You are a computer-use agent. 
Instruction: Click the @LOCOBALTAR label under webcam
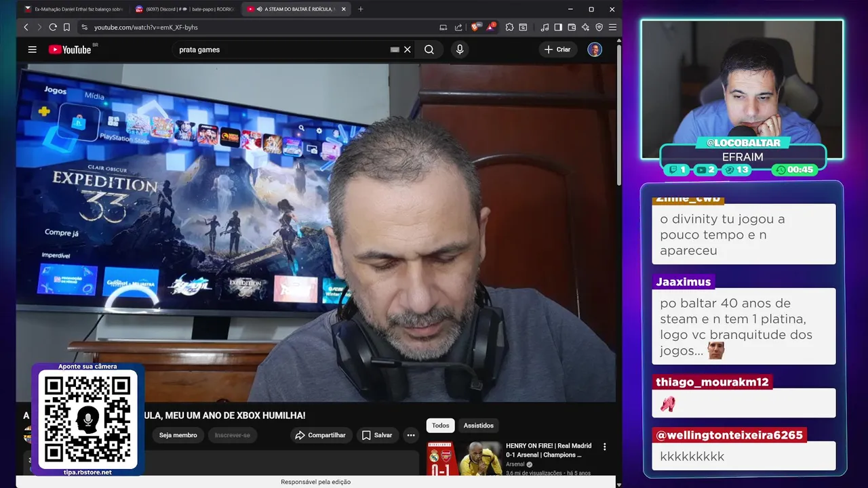point(743,143)
